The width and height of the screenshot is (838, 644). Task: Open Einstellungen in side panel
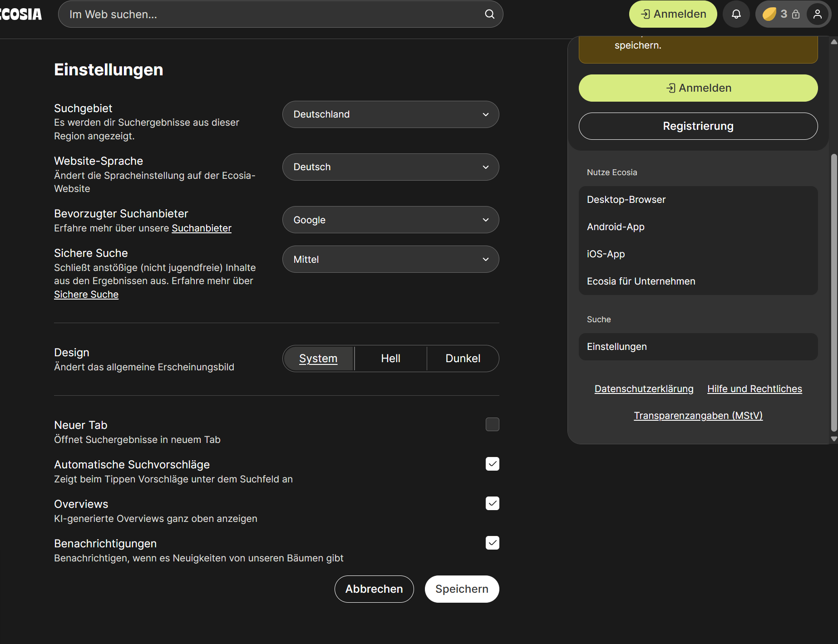click(x=698, y=347)
